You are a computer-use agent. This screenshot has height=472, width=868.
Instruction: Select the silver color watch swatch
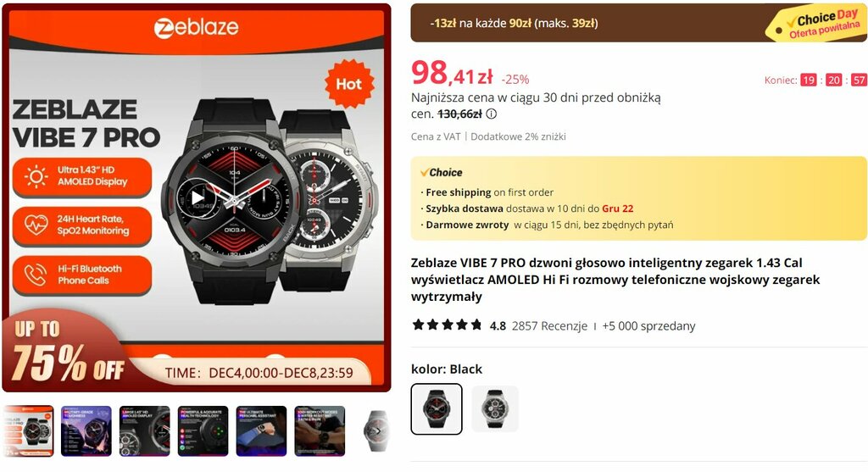tap(495, 409)
